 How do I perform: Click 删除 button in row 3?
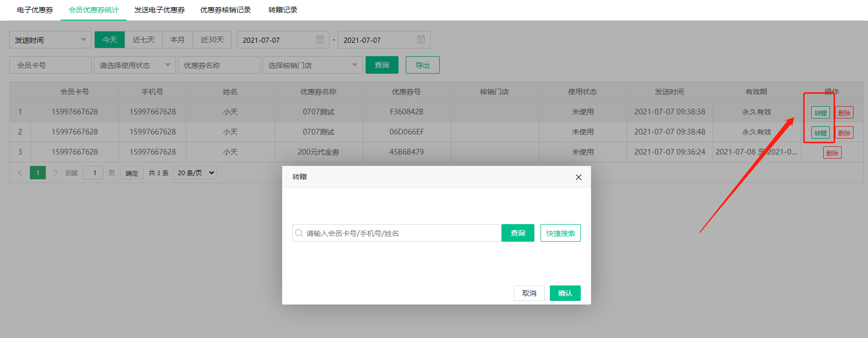(832, 153)
